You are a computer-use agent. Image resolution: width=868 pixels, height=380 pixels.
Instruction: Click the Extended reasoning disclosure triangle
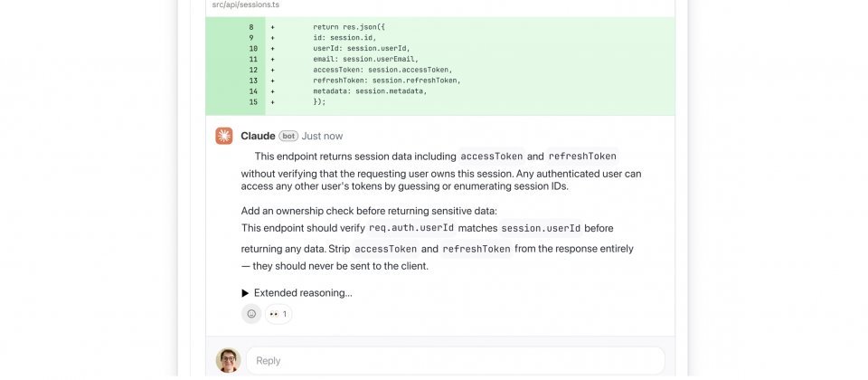point(245,293)
